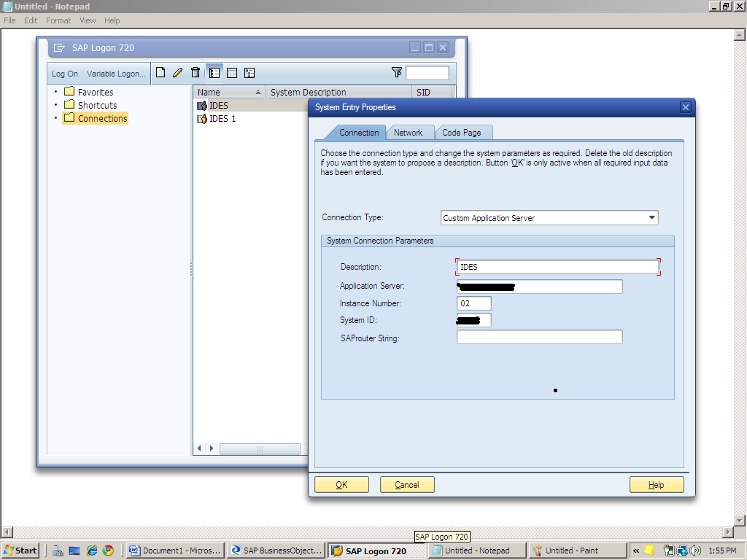Click the Edit pencil icon in SAP Logon toolbar
747x560 pixels.
click(178, 72)
